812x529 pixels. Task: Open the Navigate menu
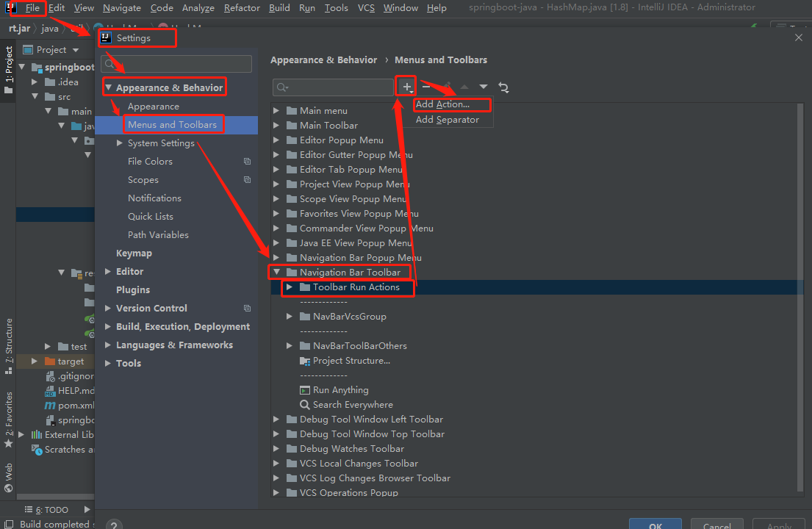(122, 8)
